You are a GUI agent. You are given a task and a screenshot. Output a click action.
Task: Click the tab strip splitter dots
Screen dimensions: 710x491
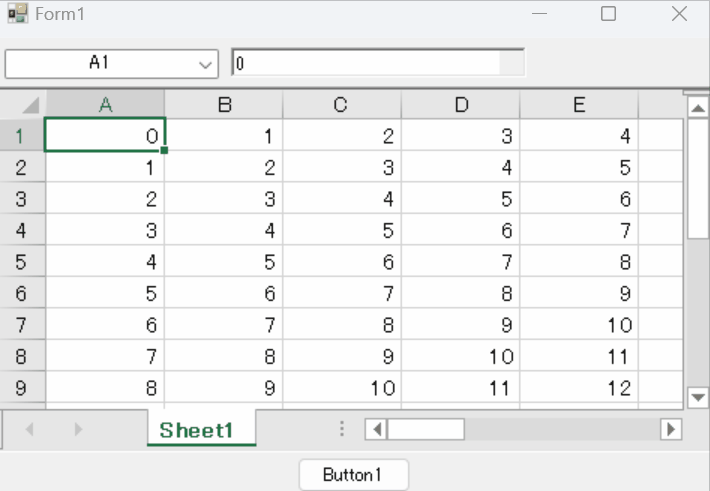342,428
